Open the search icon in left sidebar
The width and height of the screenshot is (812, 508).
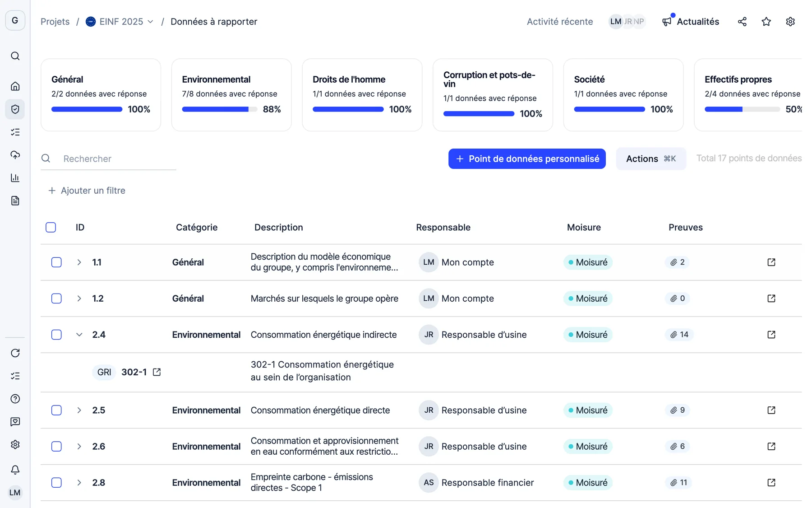(15, 56)
